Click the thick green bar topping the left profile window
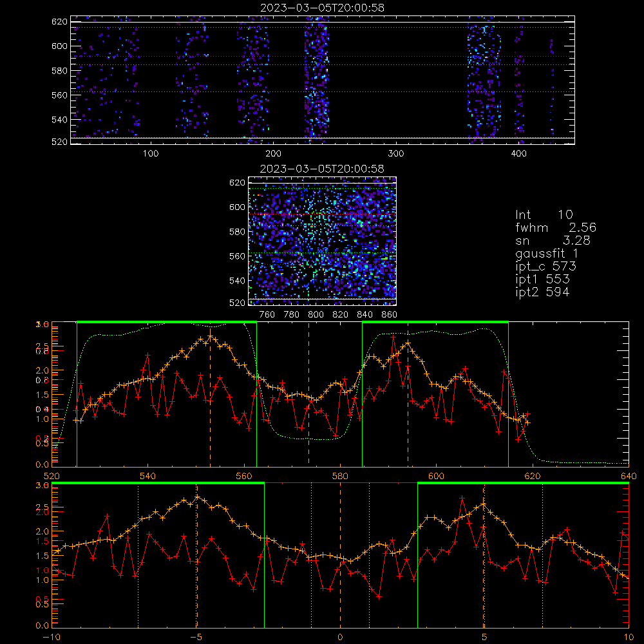The width and height of the screenshot is (644, 644). [x=167, y=322]
